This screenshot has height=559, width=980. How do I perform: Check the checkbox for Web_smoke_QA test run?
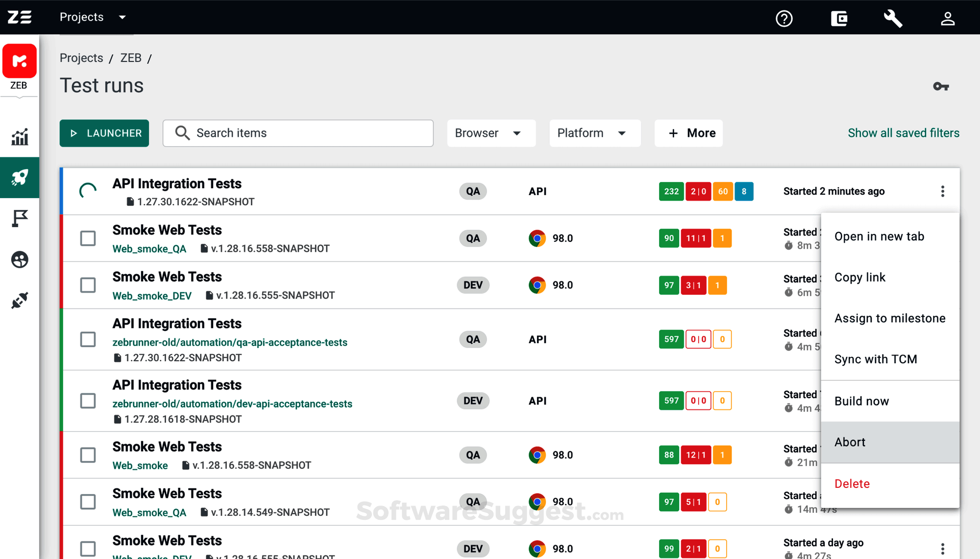pyautogui.click(x=88, y=238)
